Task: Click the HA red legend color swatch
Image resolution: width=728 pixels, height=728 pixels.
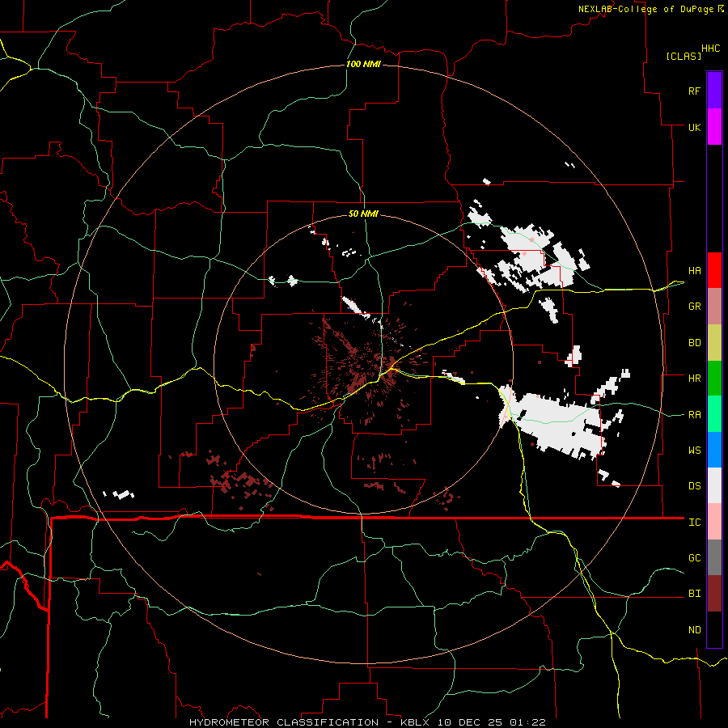Action: coord(714,270)
